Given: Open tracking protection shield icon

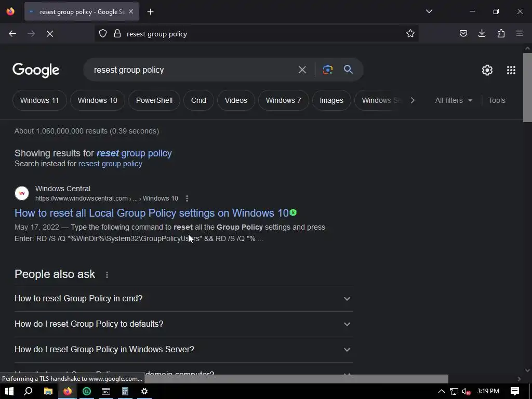Looking at the screenshot, I should 103,34.
